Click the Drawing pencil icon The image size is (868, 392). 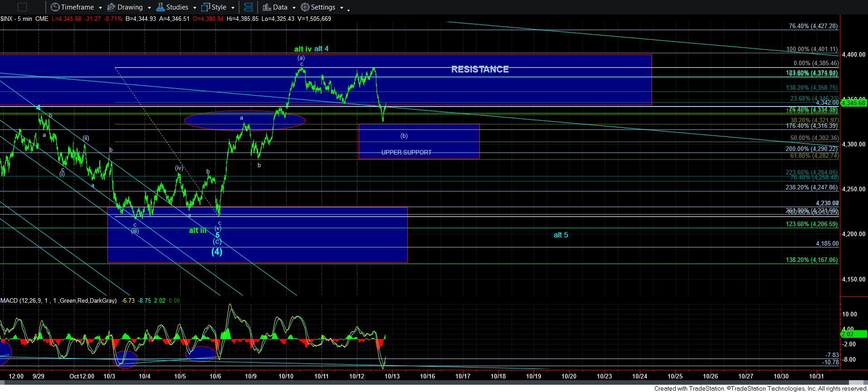click(111, 7)
